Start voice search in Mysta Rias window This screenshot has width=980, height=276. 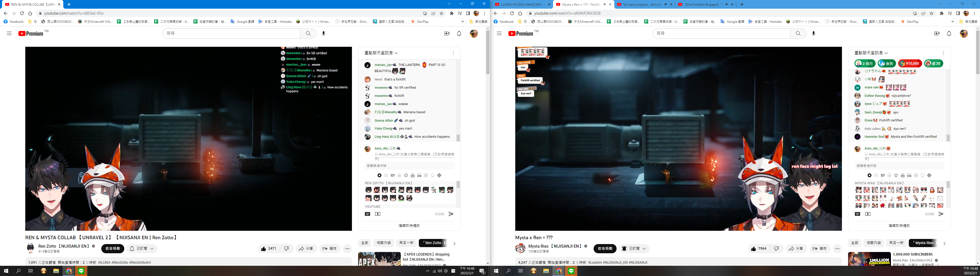813,33
